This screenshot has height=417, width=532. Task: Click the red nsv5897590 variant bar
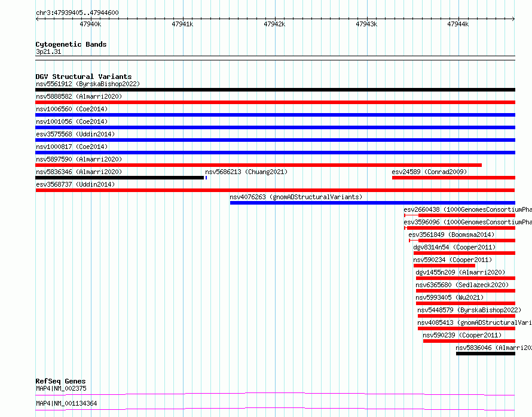pyautogui.click(x=259, y=165)
